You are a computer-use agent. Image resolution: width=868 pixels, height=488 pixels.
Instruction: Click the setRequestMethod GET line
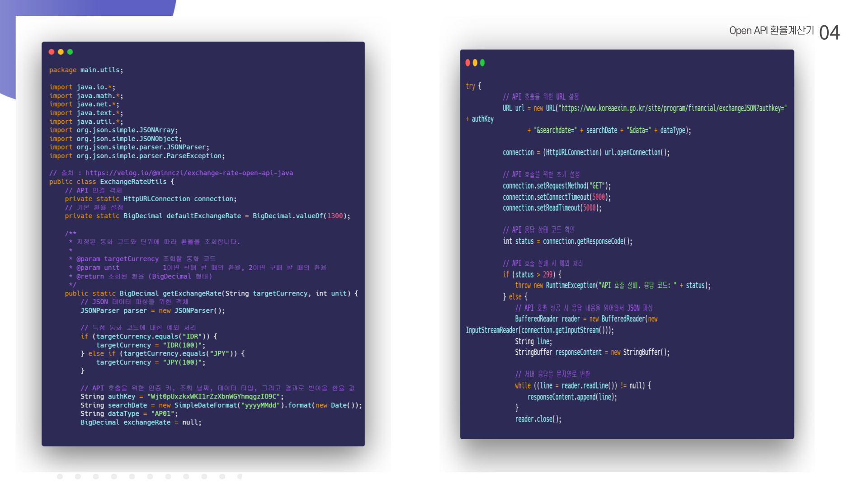557,186
